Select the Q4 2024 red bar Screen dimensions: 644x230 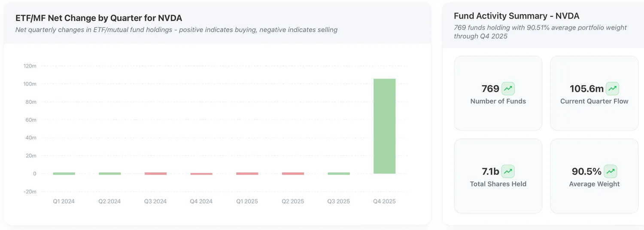(x=201, y=174)
